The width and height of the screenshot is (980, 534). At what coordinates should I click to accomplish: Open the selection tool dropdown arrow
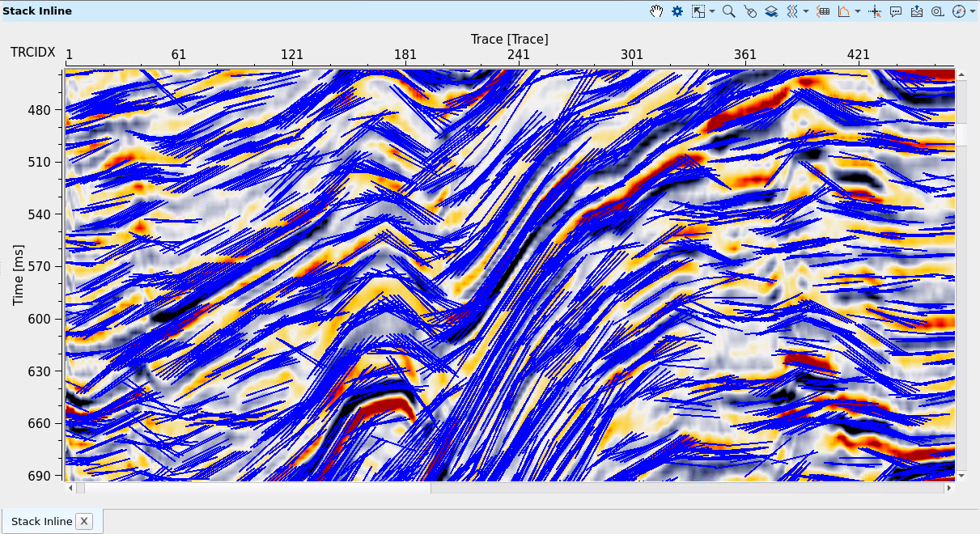click(x=712, y=11)
